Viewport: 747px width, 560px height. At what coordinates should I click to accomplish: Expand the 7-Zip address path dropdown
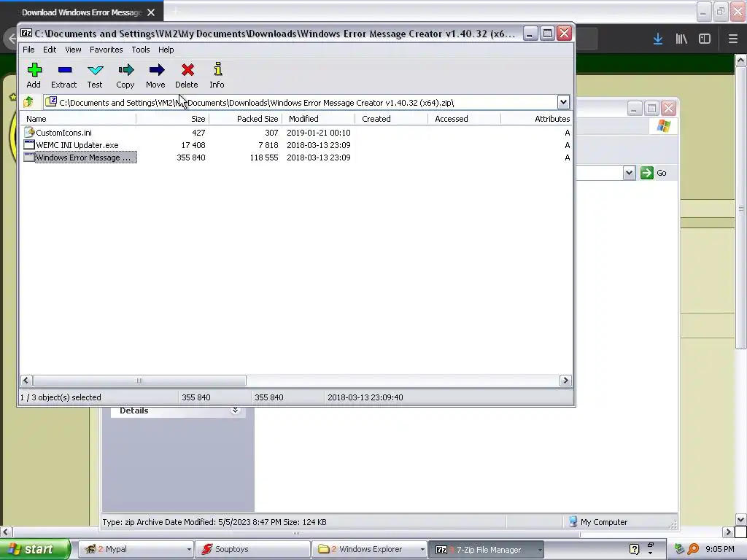(x=563, y=102)
